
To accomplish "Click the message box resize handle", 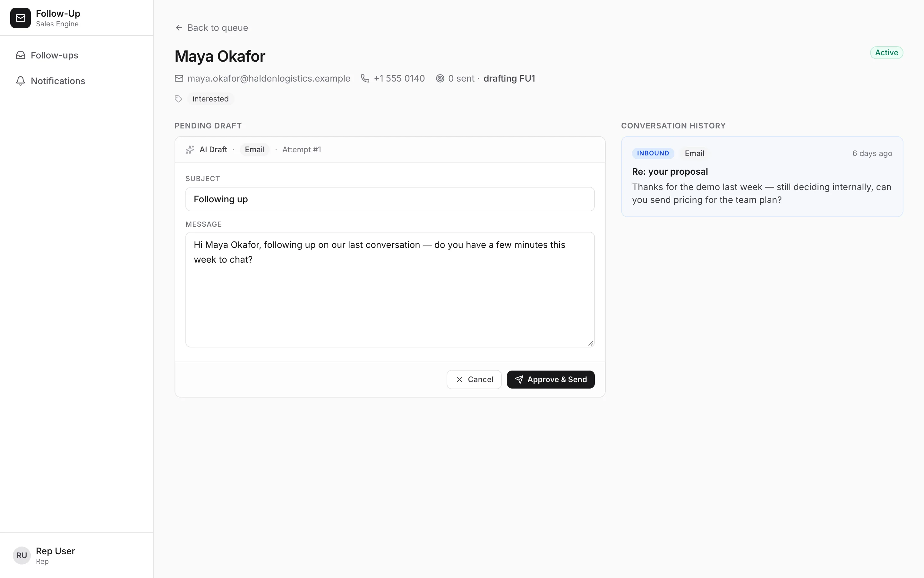I will coord(591,343).
